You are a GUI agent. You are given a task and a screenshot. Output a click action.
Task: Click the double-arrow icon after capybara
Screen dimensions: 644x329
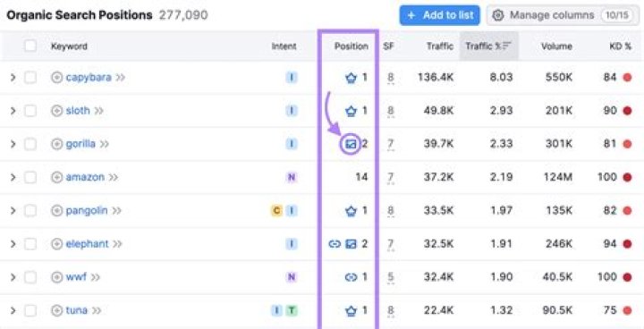[121, 78]
